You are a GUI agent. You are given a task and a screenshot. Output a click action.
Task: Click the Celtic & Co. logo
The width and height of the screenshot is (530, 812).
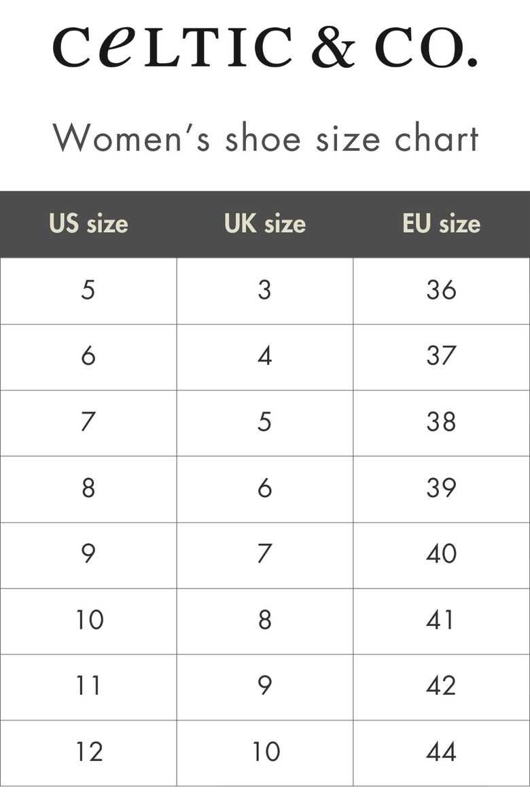click(265, 48)
